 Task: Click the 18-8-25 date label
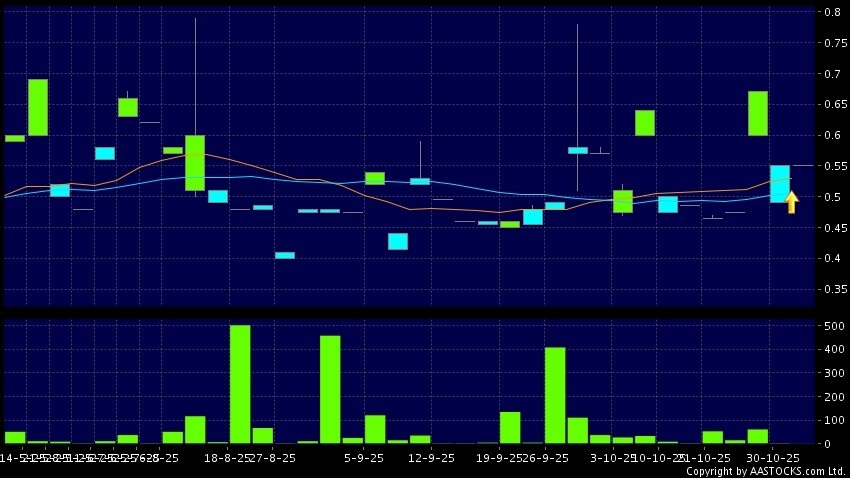226,458
